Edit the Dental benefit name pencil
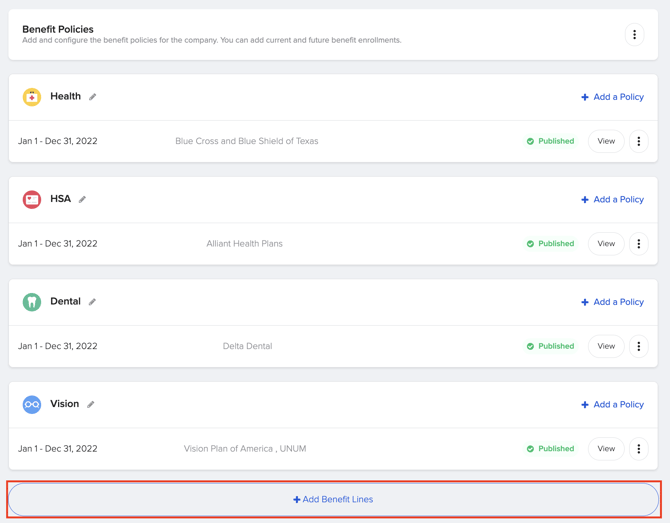This screenshot has height=523, width=670. point(93,302)
